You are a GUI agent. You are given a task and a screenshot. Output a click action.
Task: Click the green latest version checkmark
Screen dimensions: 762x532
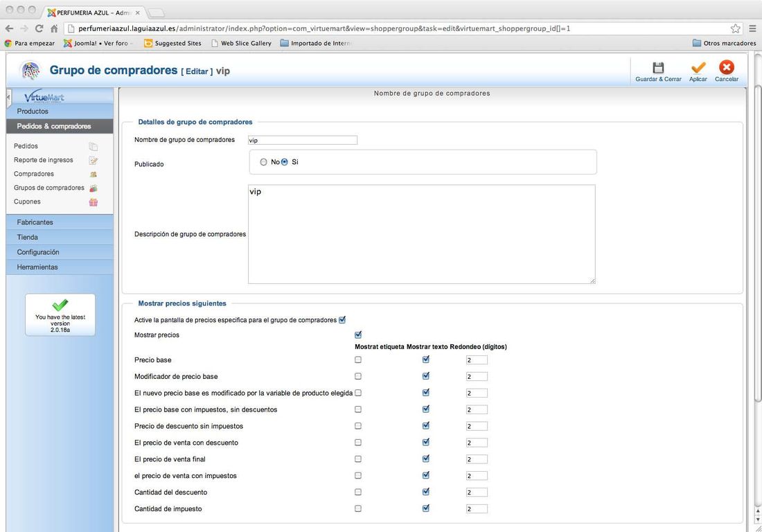(x=60, y=305)
